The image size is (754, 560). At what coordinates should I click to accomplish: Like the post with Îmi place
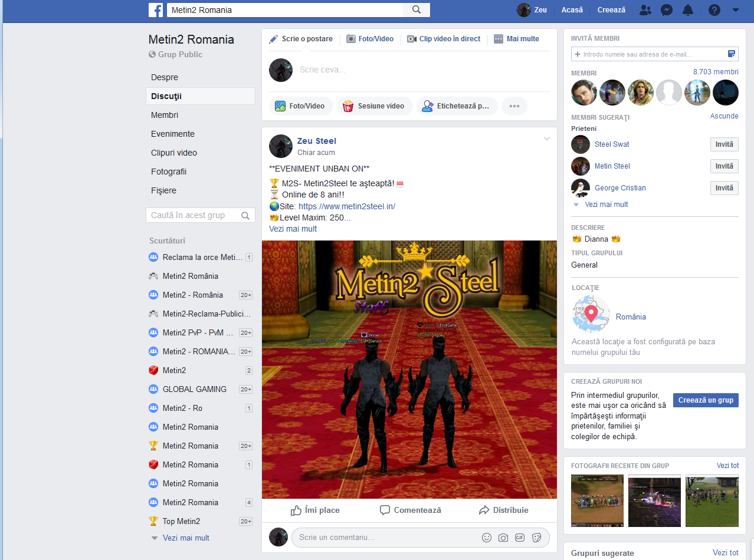click(315, 510)
